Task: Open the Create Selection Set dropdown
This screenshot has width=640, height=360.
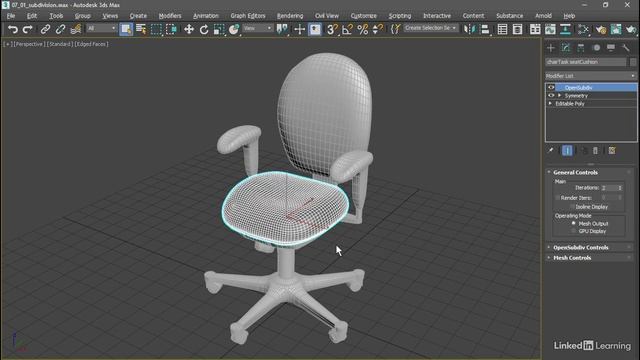Action: pyautogui.click(x=431, y=28)
